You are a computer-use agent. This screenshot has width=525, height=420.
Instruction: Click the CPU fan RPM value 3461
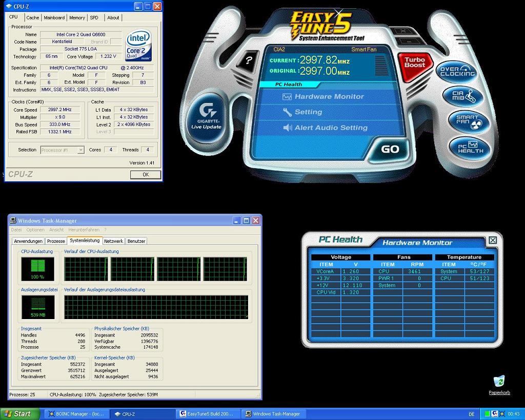pyautogui.click(x=414, y=271)
